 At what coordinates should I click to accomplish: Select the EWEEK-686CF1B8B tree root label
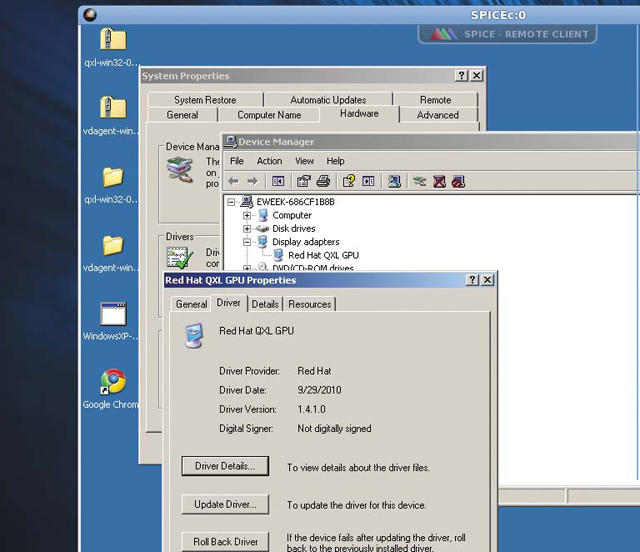click(x=296, y=202)
